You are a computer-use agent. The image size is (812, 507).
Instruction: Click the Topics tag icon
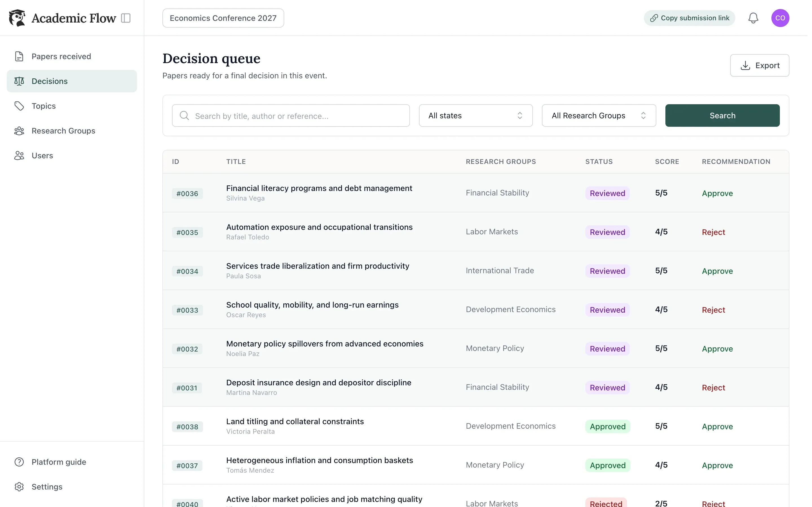19,106
